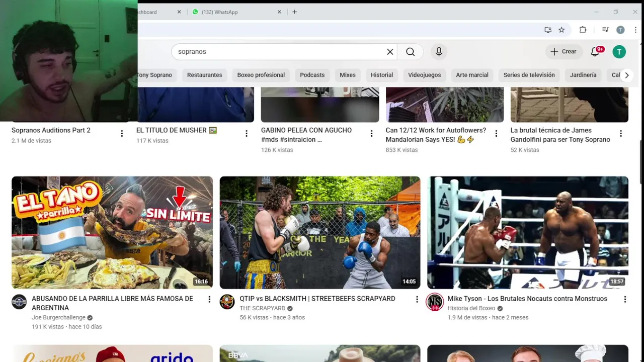This screenshot has width=644, height=362.
Task: Filter by Historial chip
Action: [x=381, y=75]
